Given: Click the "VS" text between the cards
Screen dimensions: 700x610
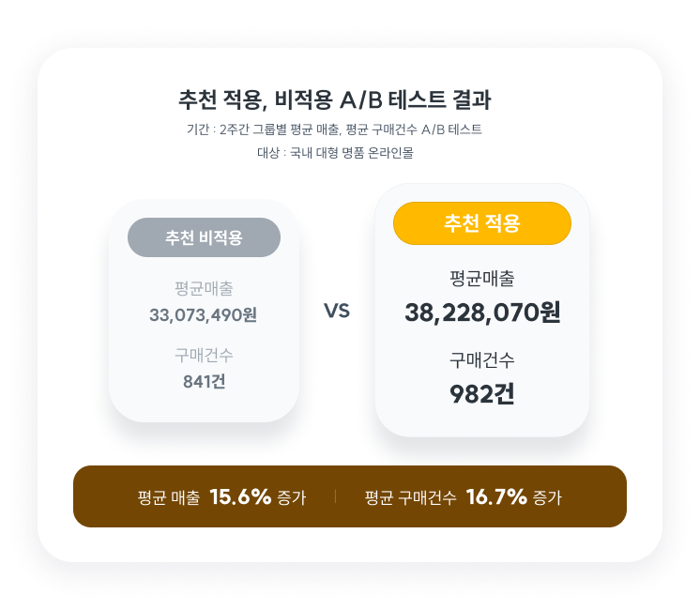Looking at the screenshot, I should tap(337, 311).
